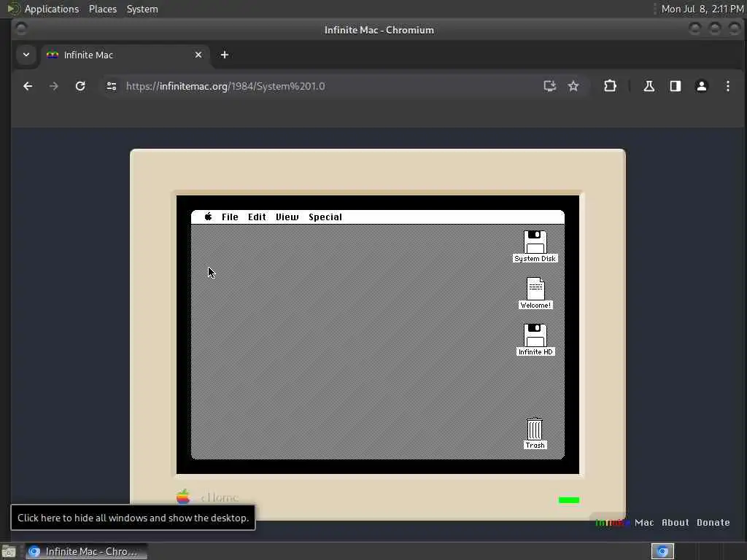Click the workspace switcher Chromium thumbnail
Viewport: 747px width, 560px height.
(662, 551)
